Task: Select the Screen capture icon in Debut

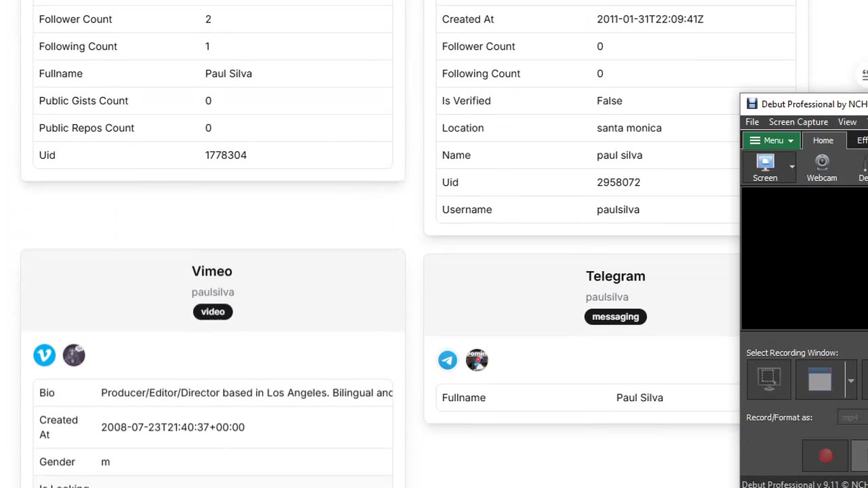Action: 765,167
